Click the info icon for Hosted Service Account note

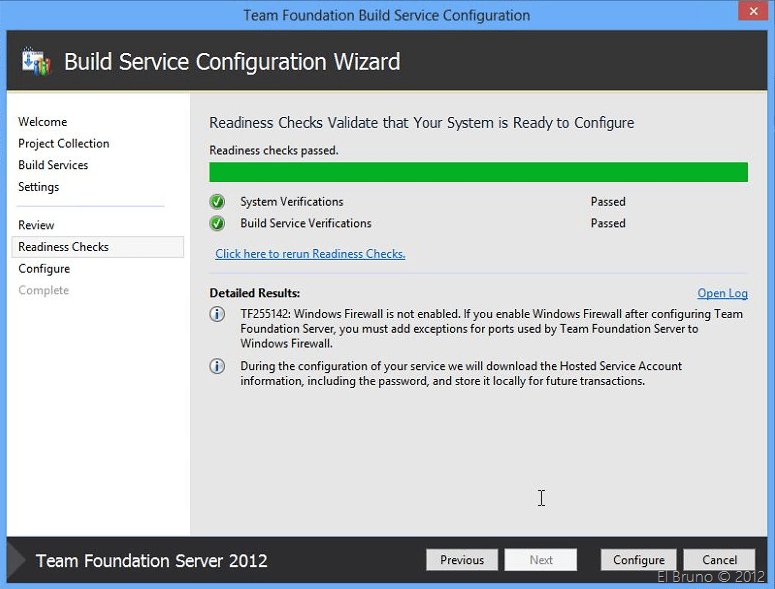pyautogui.click(x=217, y=366)
